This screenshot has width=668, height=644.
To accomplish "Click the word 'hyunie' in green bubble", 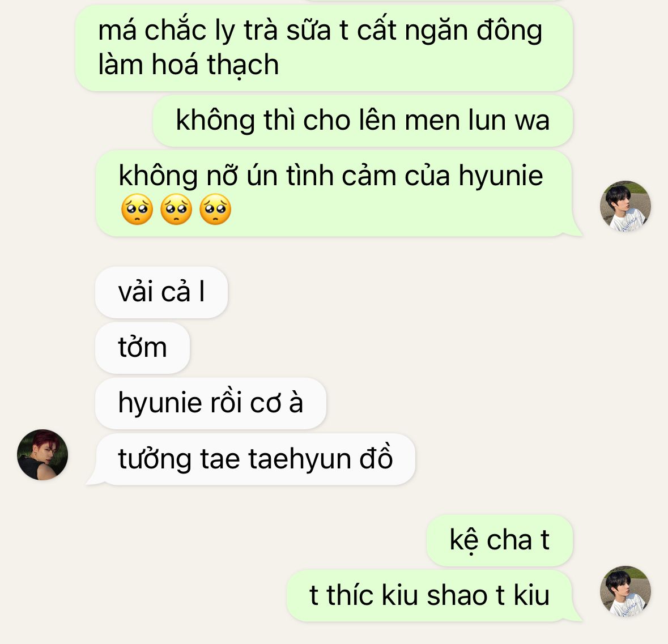I will [x=500, y=176].
